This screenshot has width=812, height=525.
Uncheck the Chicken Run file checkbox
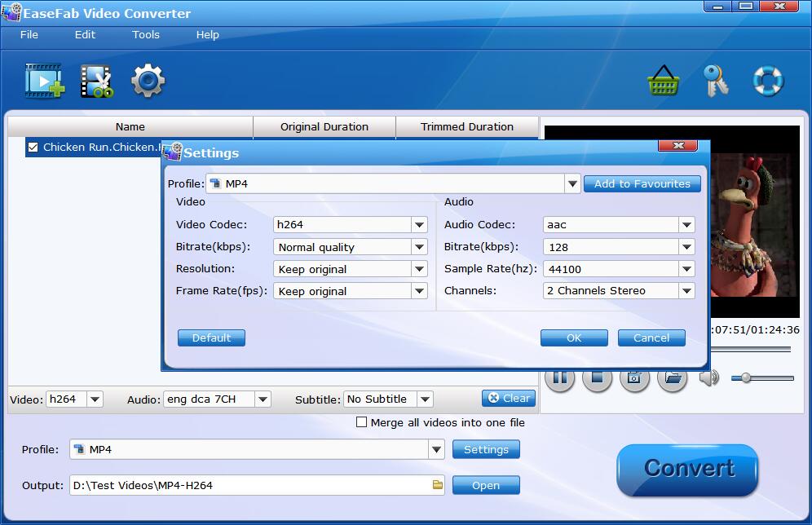[x=33, y=148]
